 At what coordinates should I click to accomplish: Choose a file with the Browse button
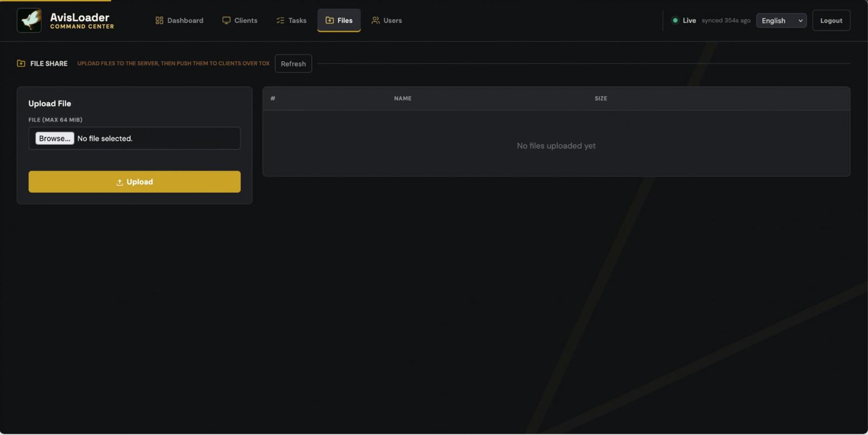(55, 138)
